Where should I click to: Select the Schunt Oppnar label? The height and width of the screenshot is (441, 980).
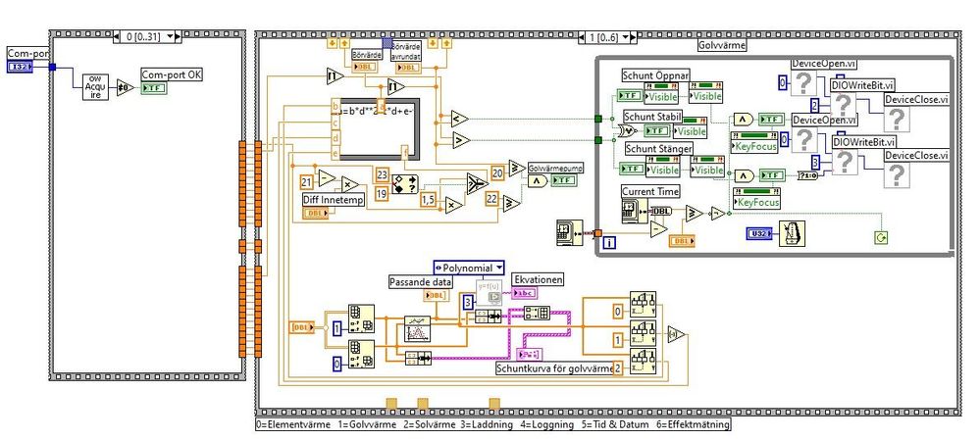[655, 75]
